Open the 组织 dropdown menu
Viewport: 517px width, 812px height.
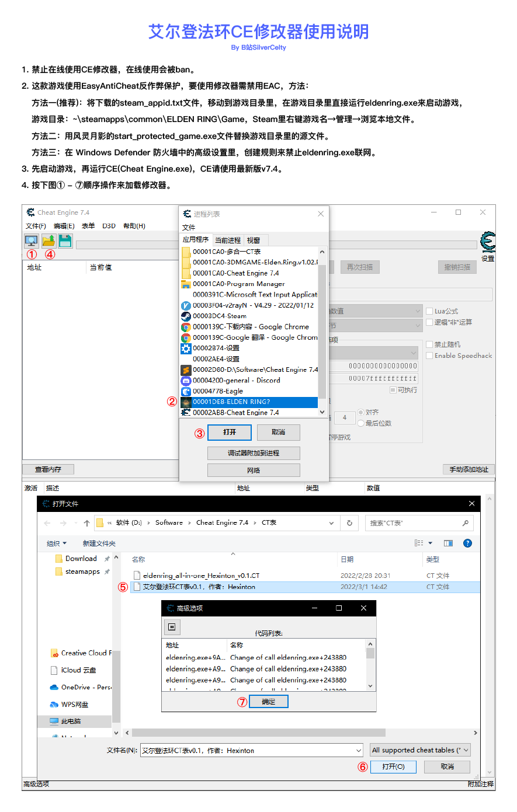(x=57, y=543)
